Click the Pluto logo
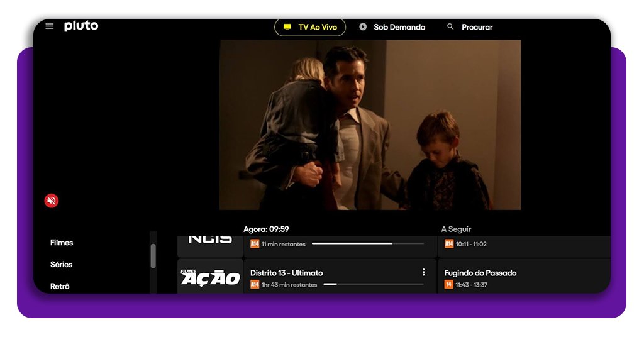Viewport: 644px width, 337px height. [x=81, y=26]
